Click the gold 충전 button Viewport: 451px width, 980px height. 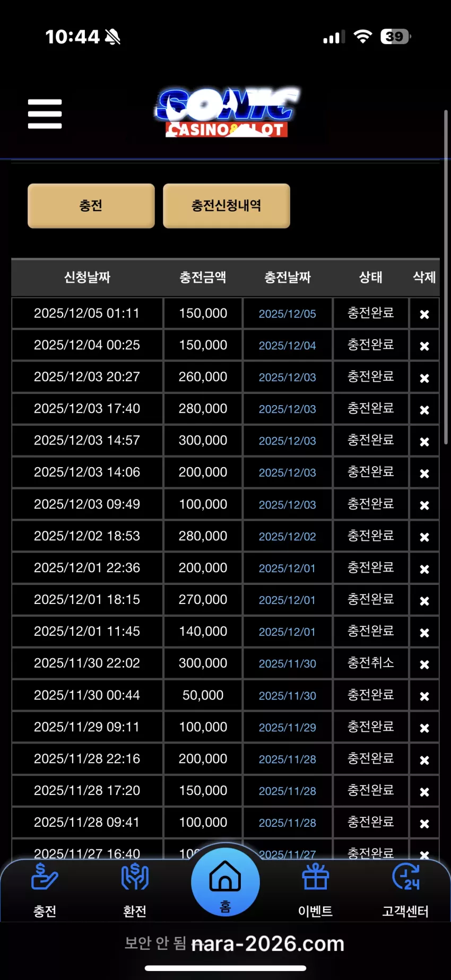(91, 206)
